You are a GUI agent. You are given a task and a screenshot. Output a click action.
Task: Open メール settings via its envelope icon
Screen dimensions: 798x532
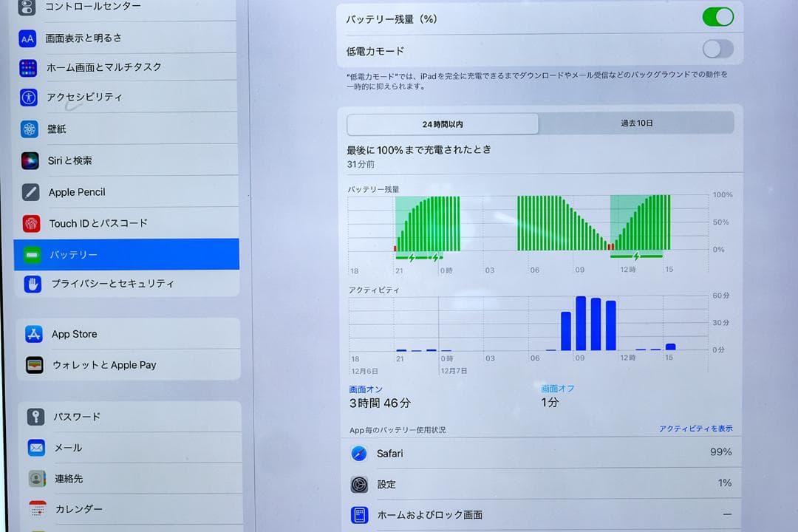tap(35, 447)
